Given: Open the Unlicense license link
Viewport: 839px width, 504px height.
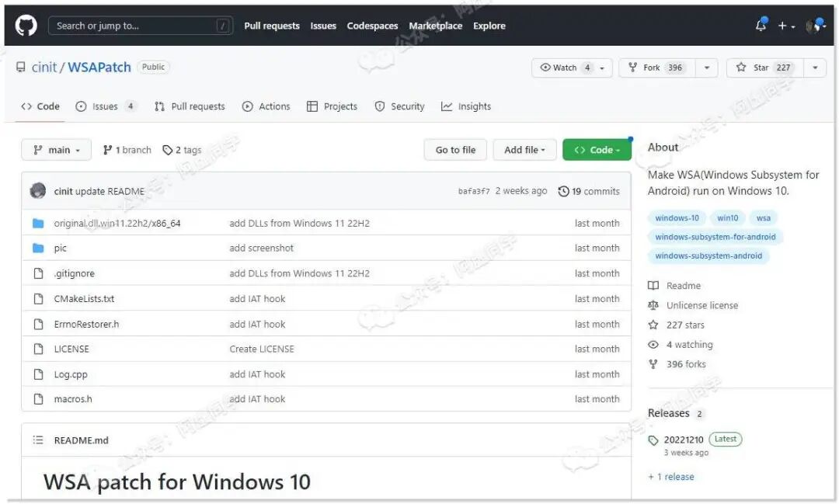Looking at the screenshot, I should 693,305.
